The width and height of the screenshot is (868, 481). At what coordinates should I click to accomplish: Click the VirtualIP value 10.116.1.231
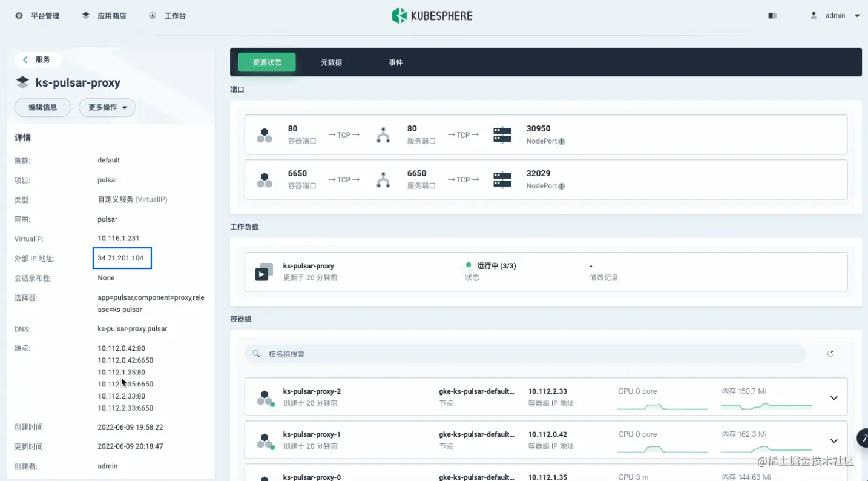(x=119, y=238)
